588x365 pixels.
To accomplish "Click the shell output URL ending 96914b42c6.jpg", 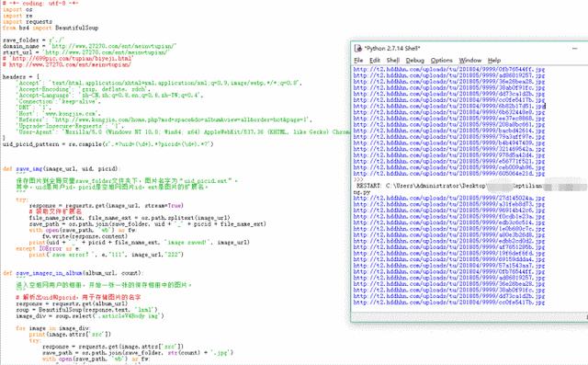I will pos(449,211).
